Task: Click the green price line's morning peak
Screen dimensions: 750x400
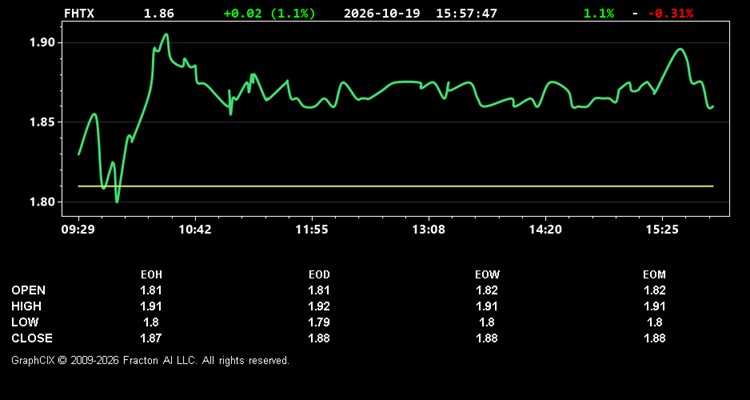Action: (x=166, y=34)
